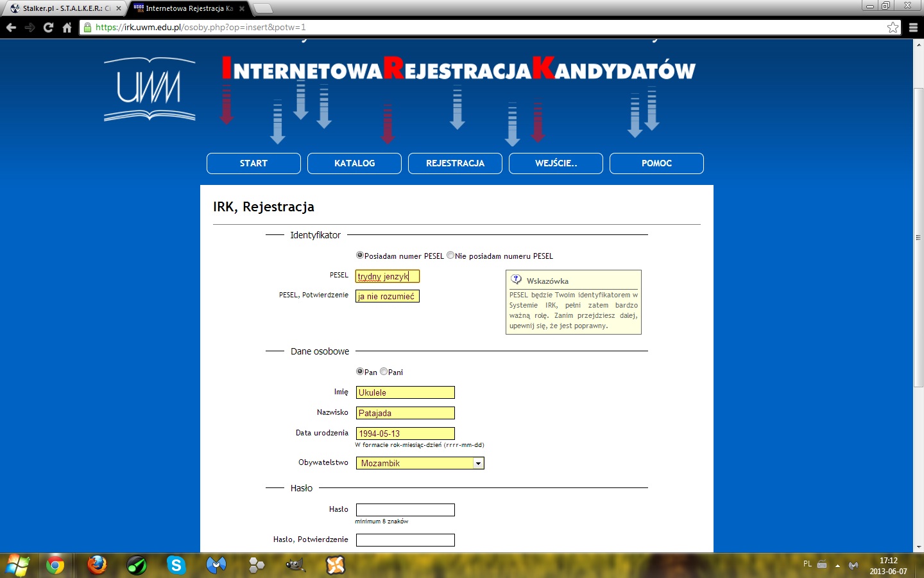Open Firefox from the taskbar
Viewport: 924px width, 578px height.
[x=97, y=565]
